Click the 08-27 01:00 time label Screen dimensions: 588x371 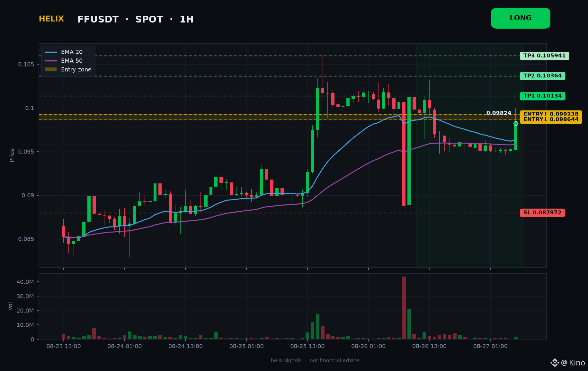click(x=490, y=346)
